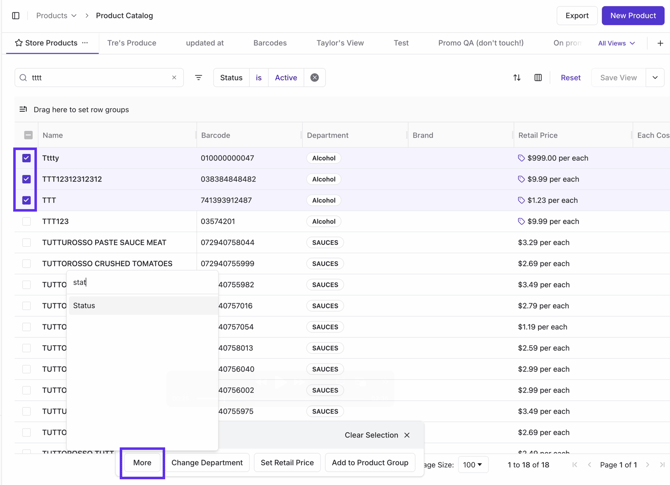Expand the Save View arrow menu
670x485 pixels.
pyautogui.click(x=655, y=78)
